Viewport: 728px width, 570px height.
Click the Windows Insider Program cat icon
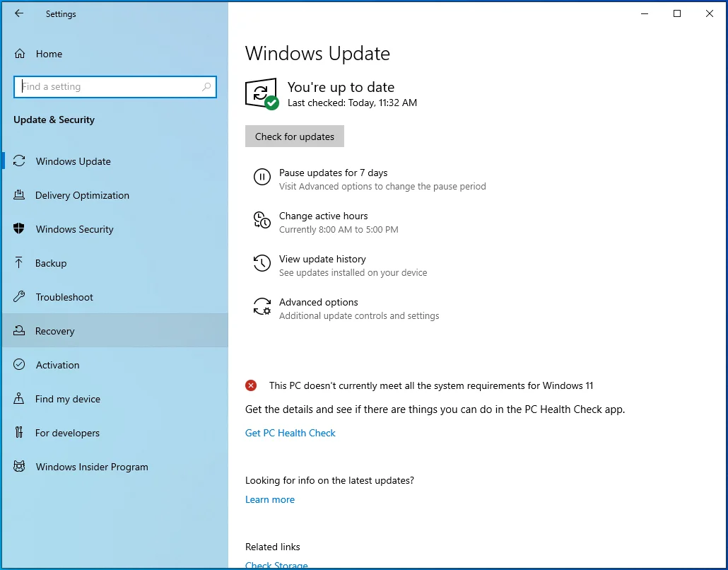(19, 466)
